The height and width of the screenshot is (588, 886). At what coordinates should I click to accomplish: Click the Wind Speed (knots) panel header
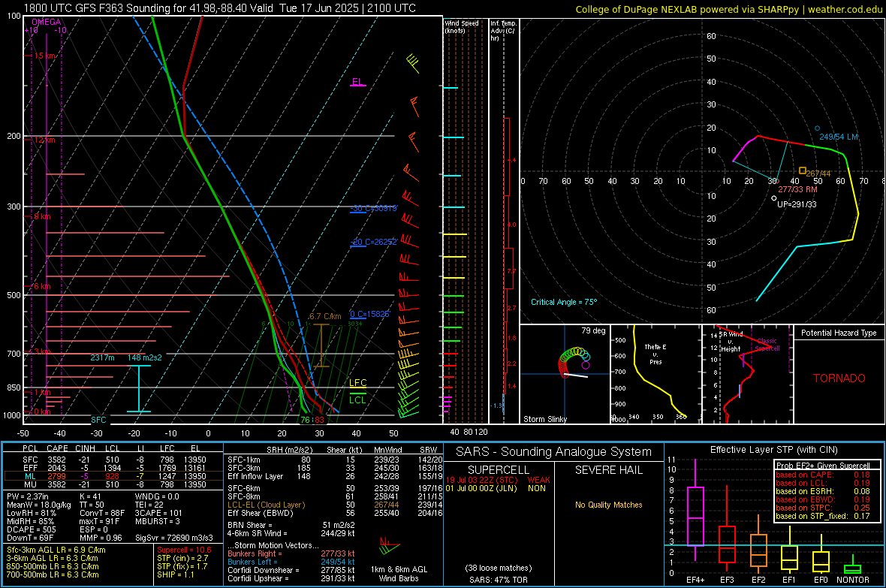pos(462,26)
